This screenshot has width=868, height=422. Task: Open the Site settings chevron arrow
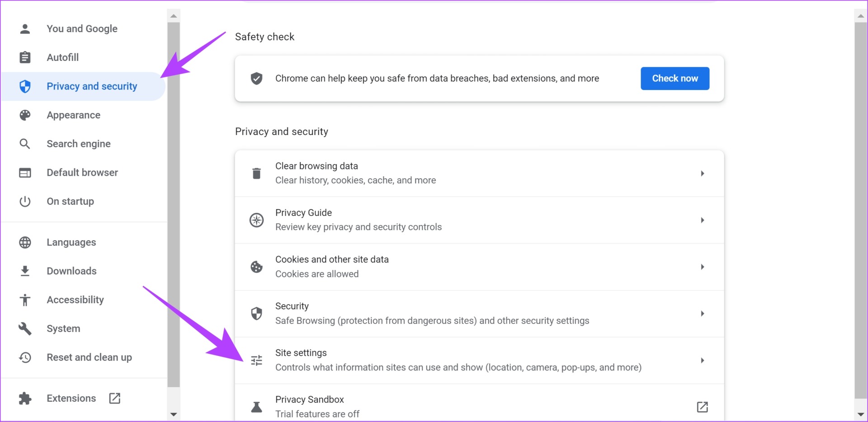click(702, 360)
